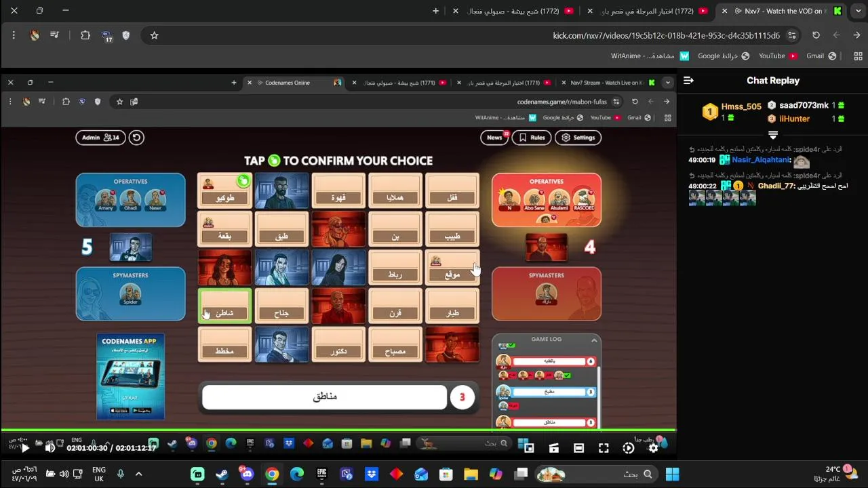The height and width of the screenshot is (488, 868).
Task: Open Kick player settings gear
Action: pos(653,448)
